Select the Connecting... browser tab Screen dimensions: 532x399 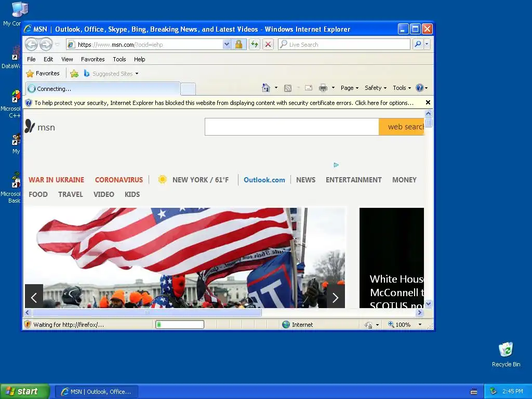pos(103,89)
